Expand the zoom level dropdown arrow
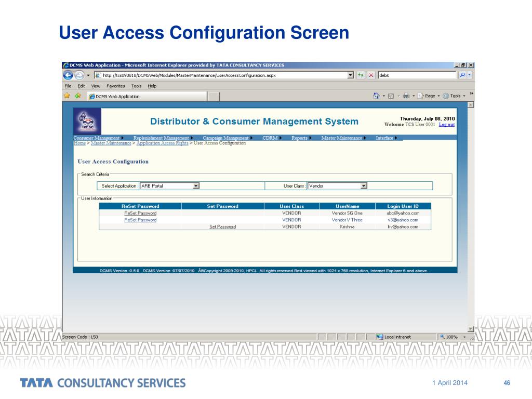 [464, 337]
